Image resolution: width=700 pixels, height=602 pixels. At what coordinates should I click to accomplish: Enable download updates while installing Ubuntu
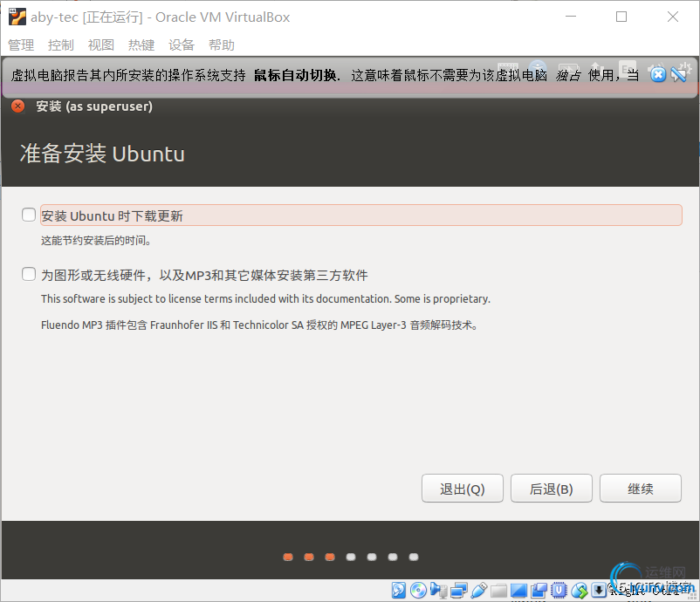(29, 215)
